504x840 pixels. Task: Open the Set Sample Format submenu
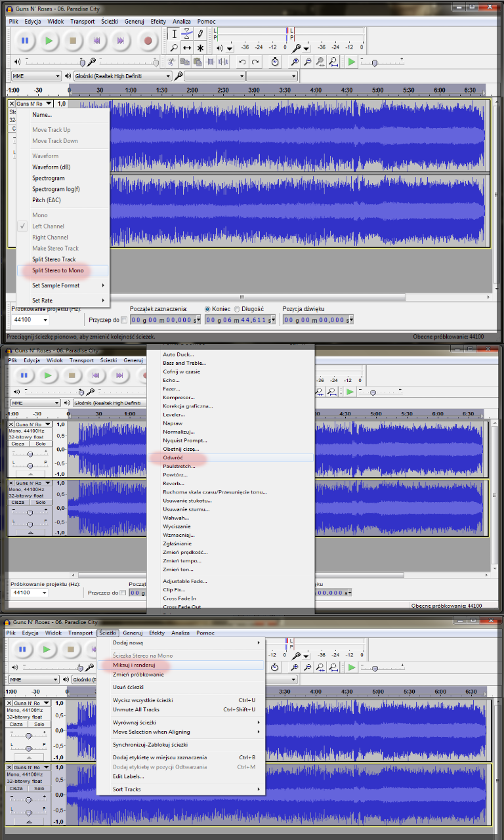(x=64, y=285)
